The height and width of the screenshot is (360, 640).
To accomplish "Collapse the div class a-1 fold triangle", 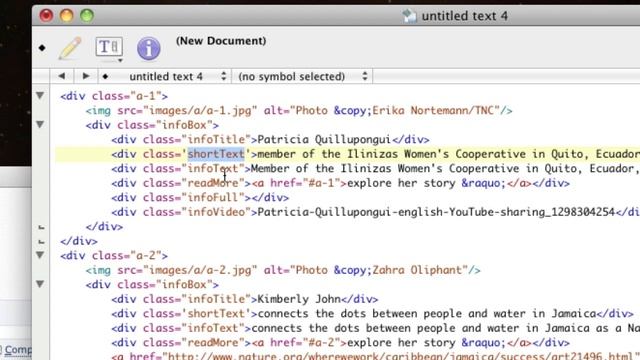I will click(40, 96).
